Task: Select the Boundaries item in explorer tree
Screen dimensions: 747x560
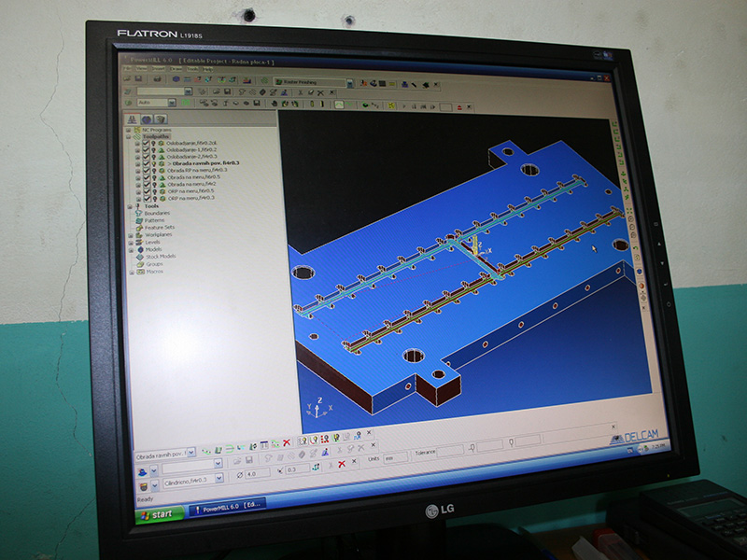Action: coord(155,213)
